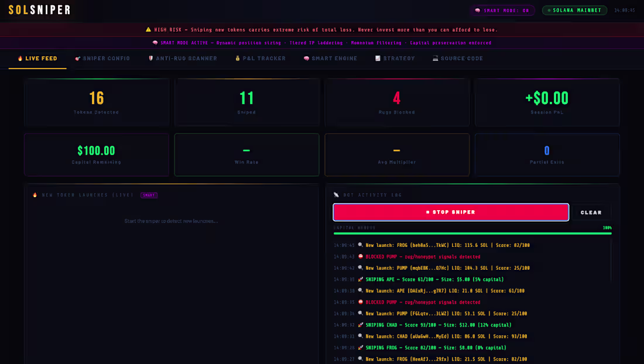Viewport: 644px width, 364px height.
Task: Click the SolSniper logo
Action: pyautogui.click(x=39, y=10)
